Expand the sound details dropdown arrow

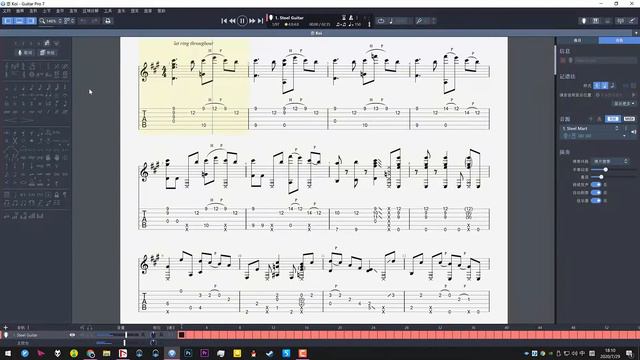click(x=624, y=136)
